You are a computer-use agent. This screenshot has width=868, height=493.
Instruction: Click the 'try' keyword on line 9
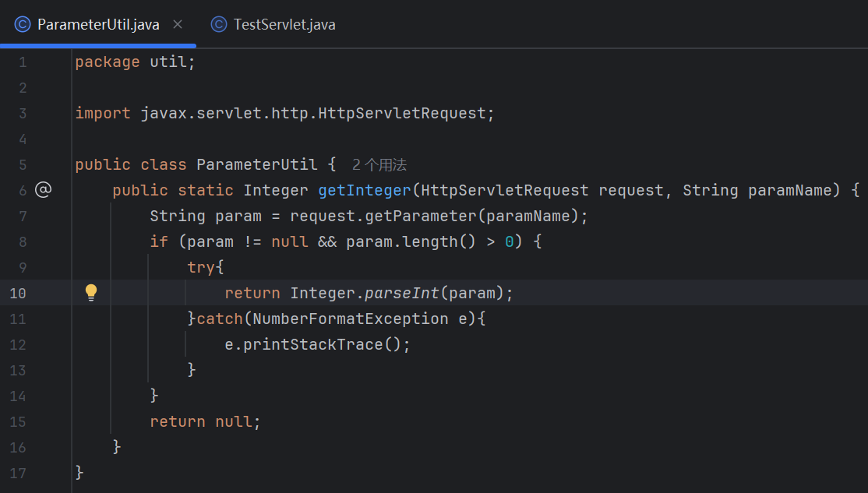(201, 267)
